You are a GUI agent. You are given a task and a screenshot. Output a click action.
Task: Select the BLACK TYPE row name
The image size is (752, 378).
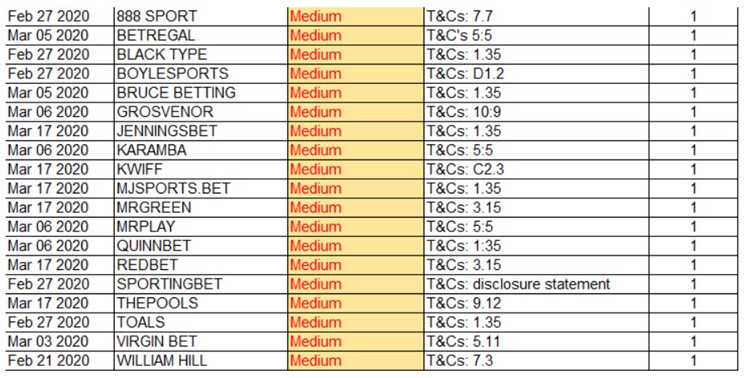coord(201,55)
